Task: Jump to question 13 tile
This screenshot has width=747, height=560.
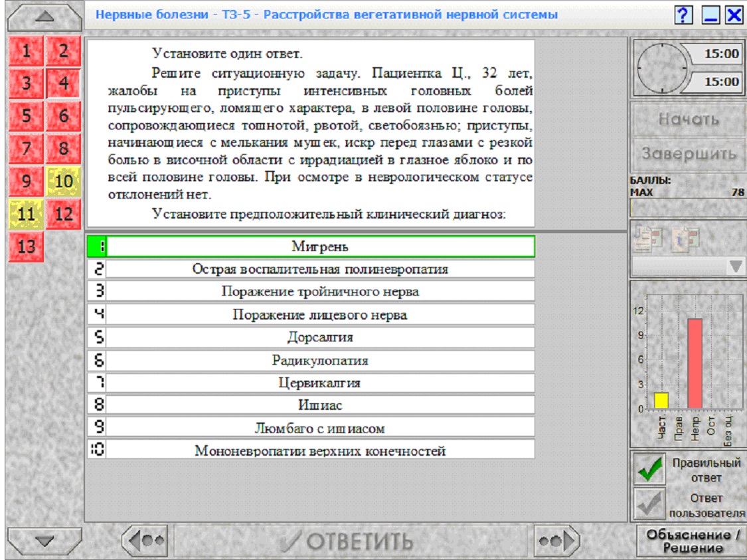Action: point(26,246)
